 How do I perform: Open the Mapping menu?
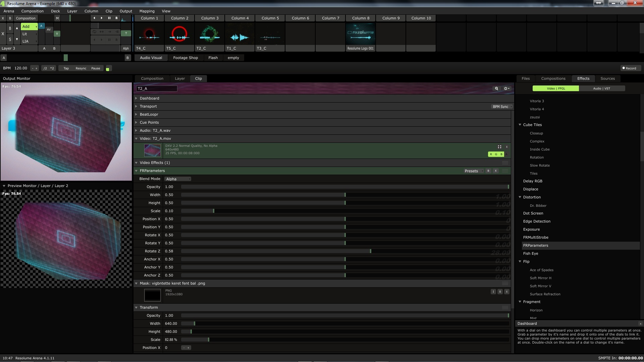(x=147, y=11)
